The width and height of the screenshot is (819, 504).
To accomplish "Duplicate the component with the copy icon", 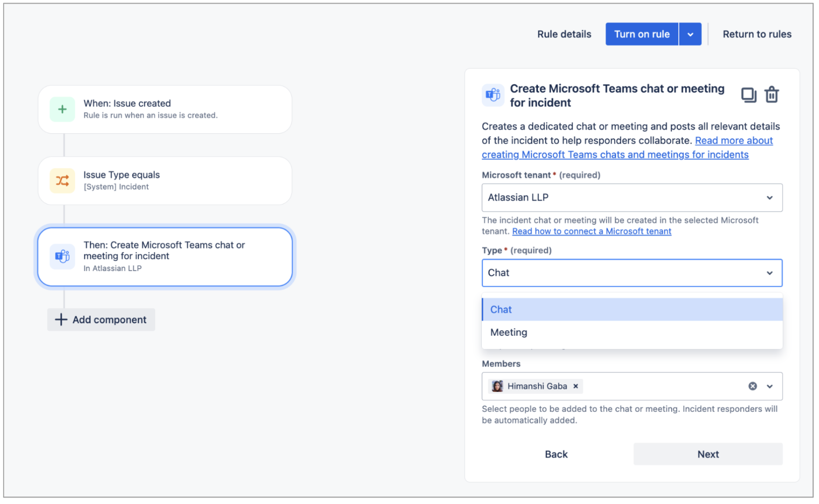I will coord(748,95).
